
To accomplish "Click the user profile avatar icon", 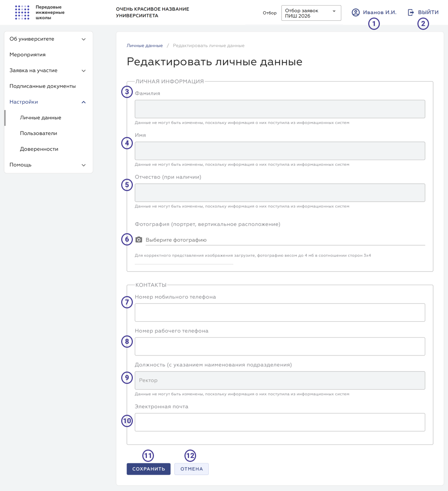I will [x=356, y=13].
